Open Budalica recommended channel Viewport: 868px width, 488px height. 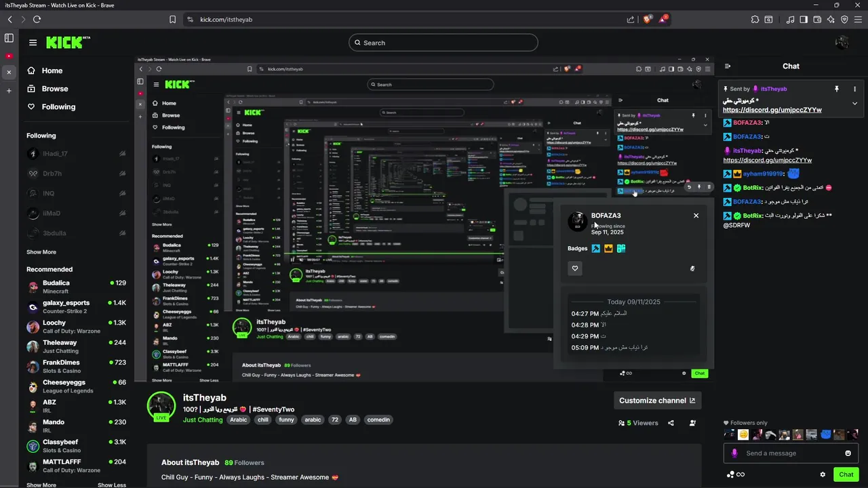[77, 287]
